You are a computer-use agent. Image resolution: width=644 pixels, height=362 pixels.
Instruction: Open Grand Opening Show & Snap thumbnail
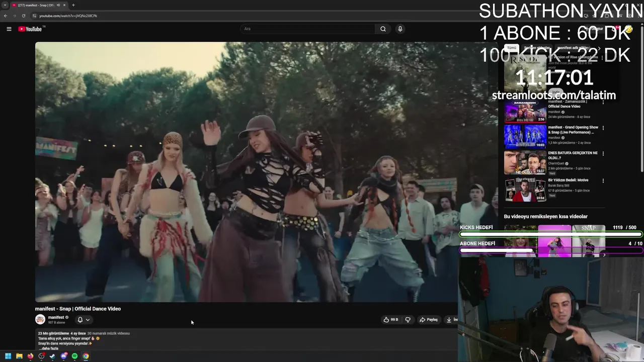525,137
